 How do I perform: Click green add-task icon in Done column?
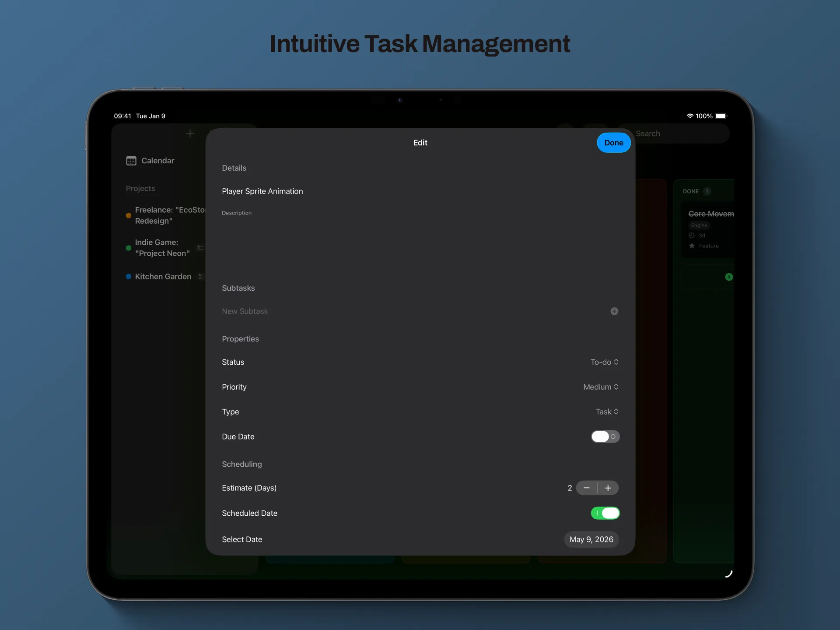coord(729,277)
